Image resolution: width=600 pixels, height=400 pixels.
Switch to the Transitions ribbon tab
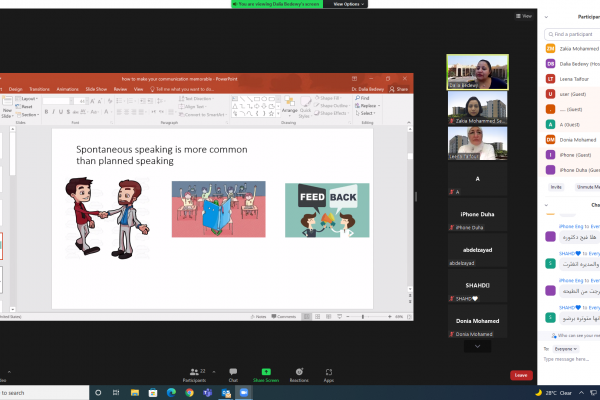(40, 89)
